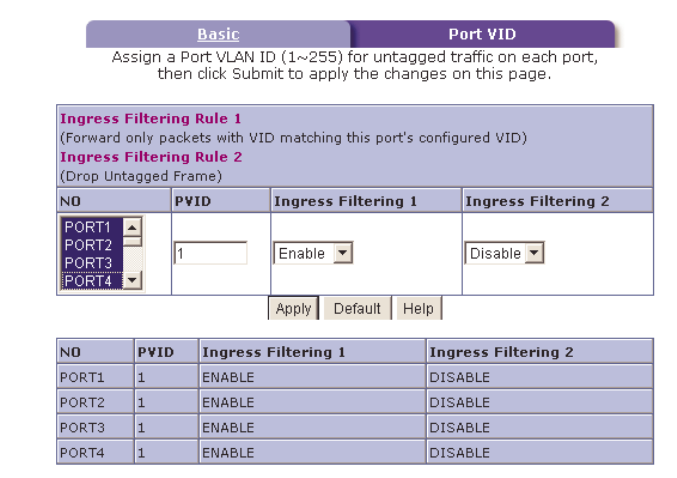677x478 pixels.
Task: Click the Default button
Action: click(357, 308)
